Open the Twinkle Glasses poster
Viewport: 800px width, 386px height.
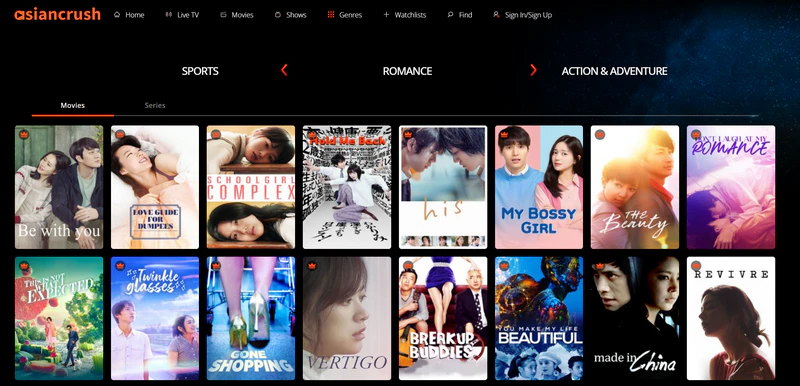[x=155, y=318]
